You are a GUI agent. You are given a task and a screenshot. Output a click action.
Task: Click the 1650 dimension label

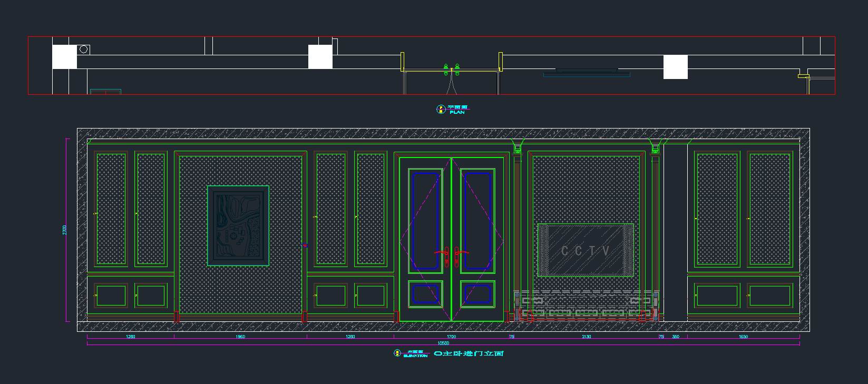(743, 337)
